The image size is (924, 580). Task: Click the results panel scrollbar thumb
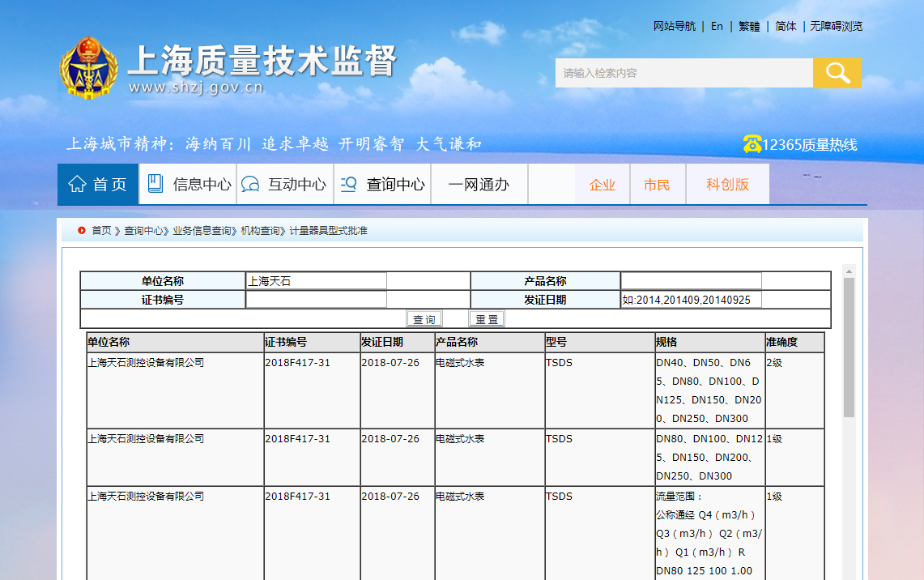pyautogui.click(x=849, y=348)
